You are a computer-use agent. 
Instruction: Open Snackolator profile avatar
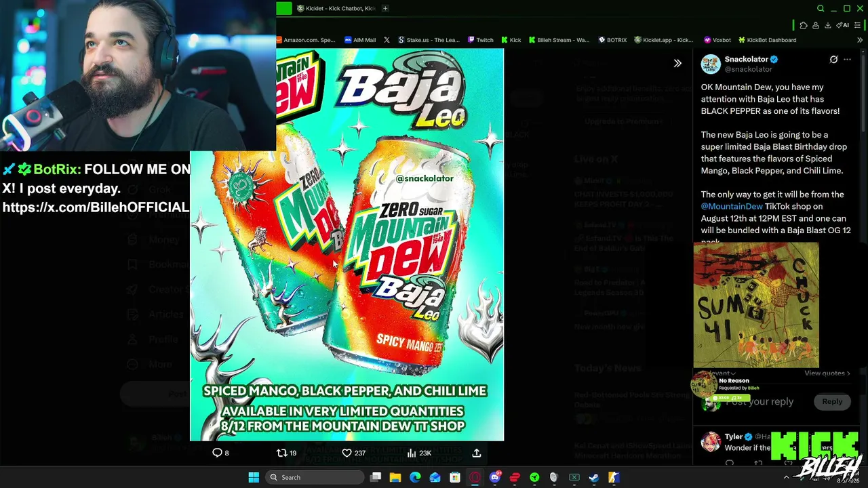pyautogui.click(x=711, y=64)
